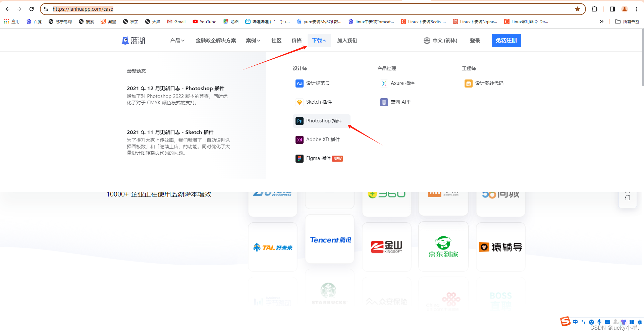The width and height of the screenshot is (644, 334).
Task: Open the 淘宝 bookmark
Action: click(x=108, y=21)
